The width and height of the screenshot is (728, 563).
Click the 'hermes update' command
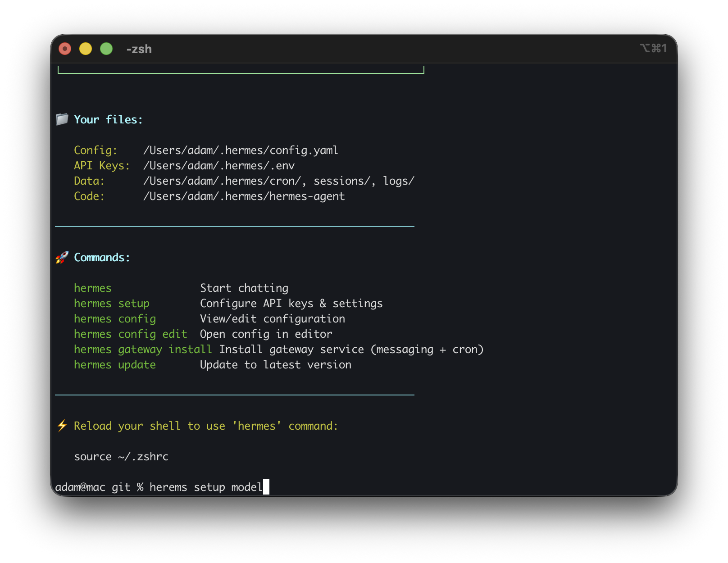click(115, 365)
